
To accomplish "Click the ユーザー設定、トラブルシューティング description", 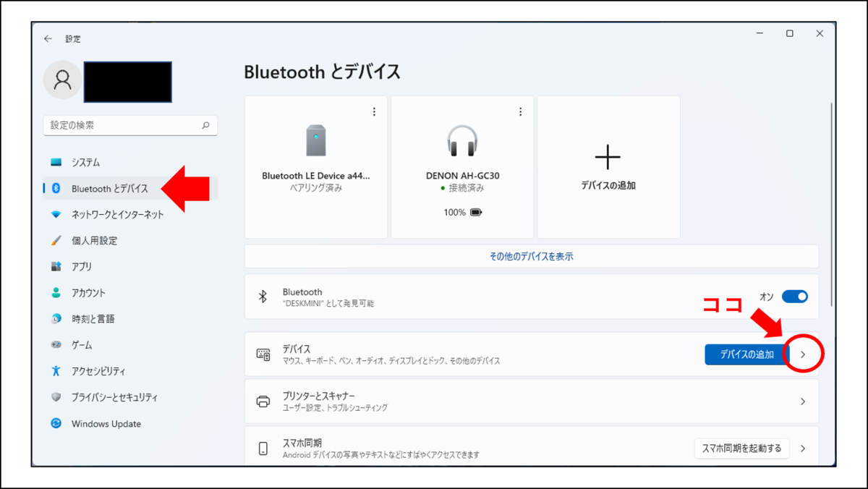I will pos(335,408).
